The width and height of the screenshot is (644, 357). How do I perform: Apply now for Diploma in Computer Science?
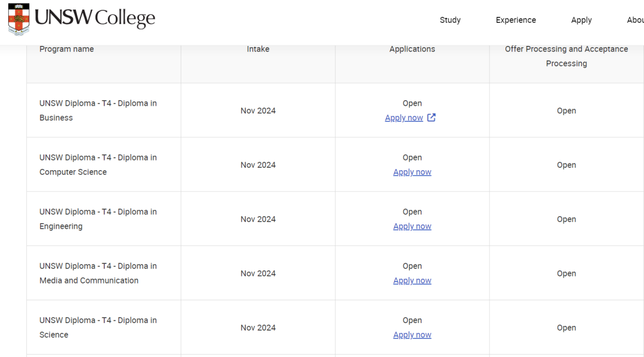click(412, 173)
